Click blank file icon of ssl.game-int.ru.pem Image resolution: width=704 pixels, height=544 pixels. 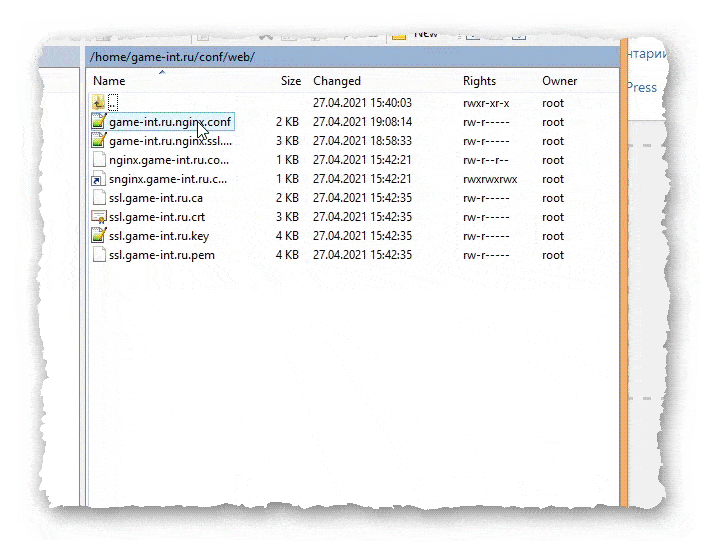click(99, 255)
